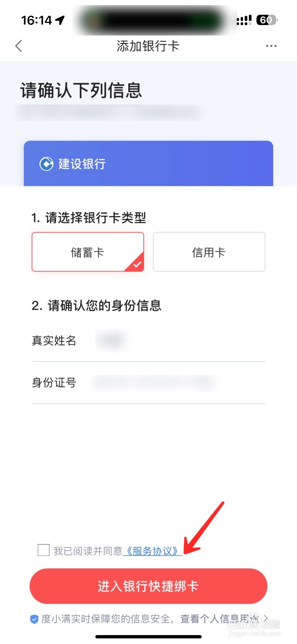The image size is (297, 644).
Task: Tap the blue shield security icon
Action: (x=34, y=619)
